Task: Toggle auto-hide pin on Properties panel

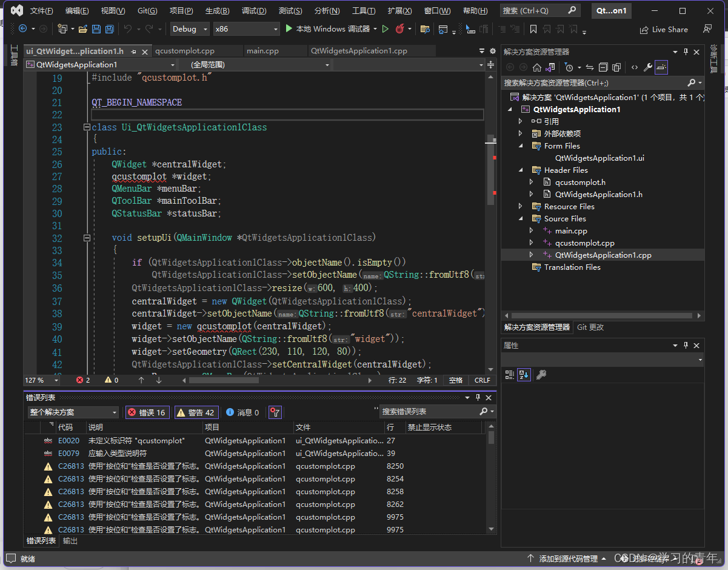Action: (686, 345)
